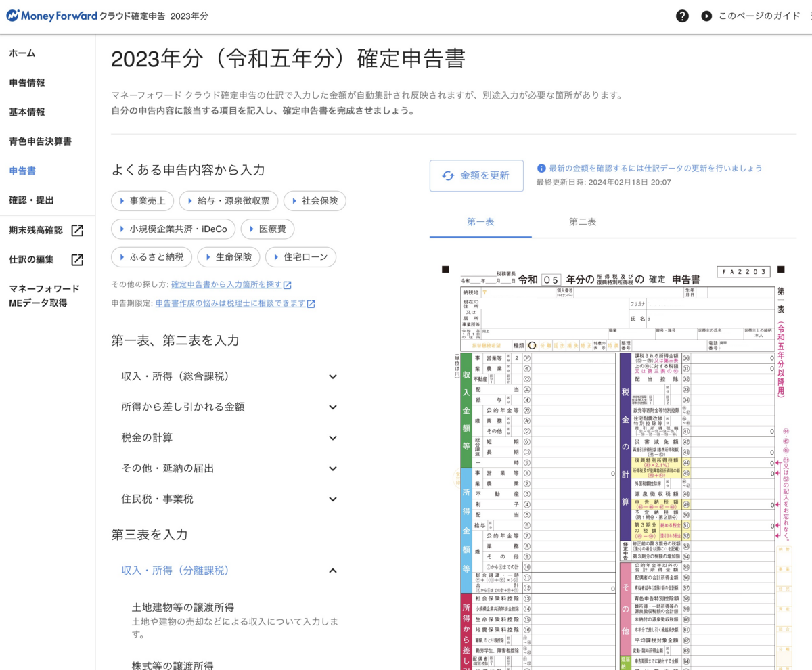Click the 小規模企業共済・iDeCo chip
The width and height of the screenshot is (812, 670).
click(x=173, y=229)
